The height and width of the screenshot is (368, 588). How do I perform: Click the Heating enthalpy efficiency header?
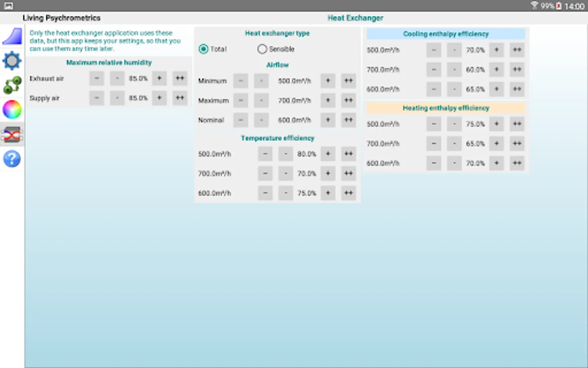click(x=446, y=108)
